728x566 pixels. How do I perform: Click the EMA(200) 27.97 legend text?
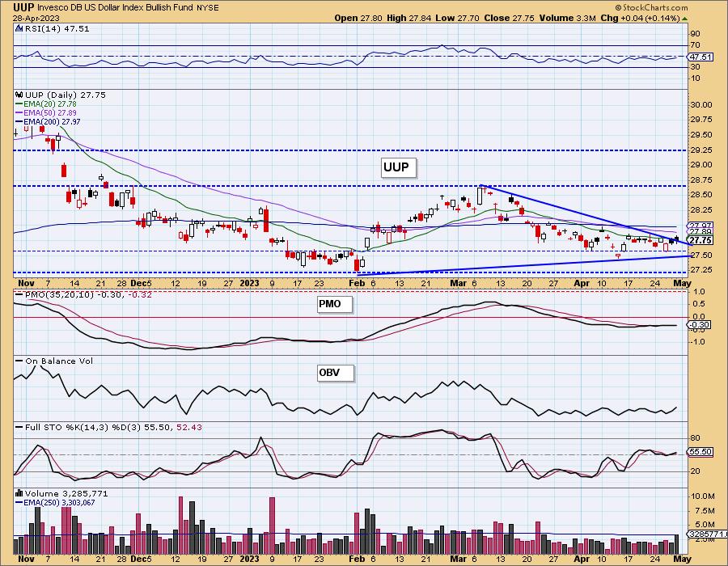pos(52,122)
